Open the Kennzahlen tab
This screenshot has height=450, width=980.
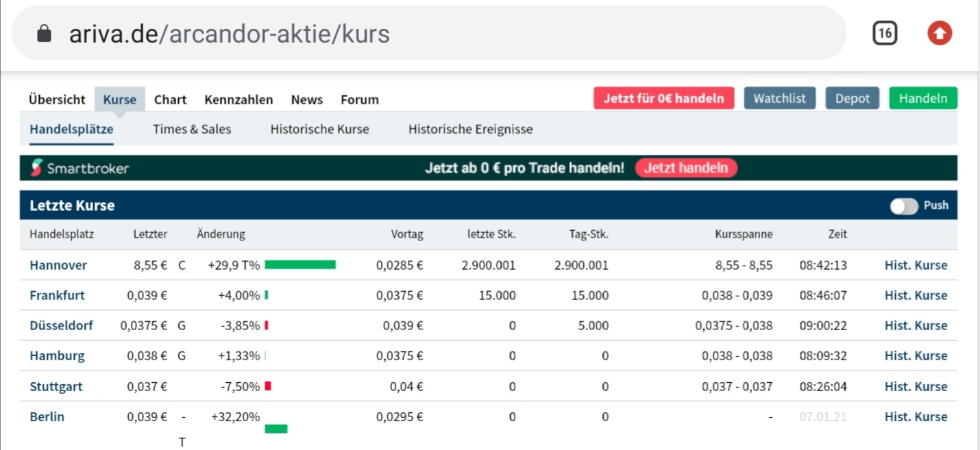[238, 99]
